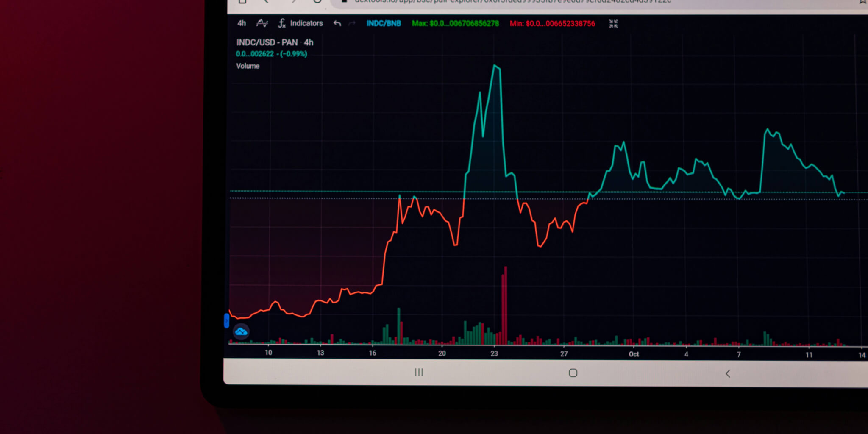
Task: Click the blue cloud chart logo
Action: [x=241, y=331]
